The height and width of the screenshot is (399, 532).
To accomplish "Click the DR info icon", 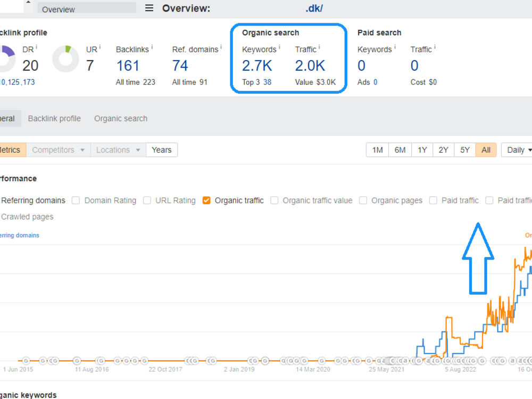I will [36, 47].
